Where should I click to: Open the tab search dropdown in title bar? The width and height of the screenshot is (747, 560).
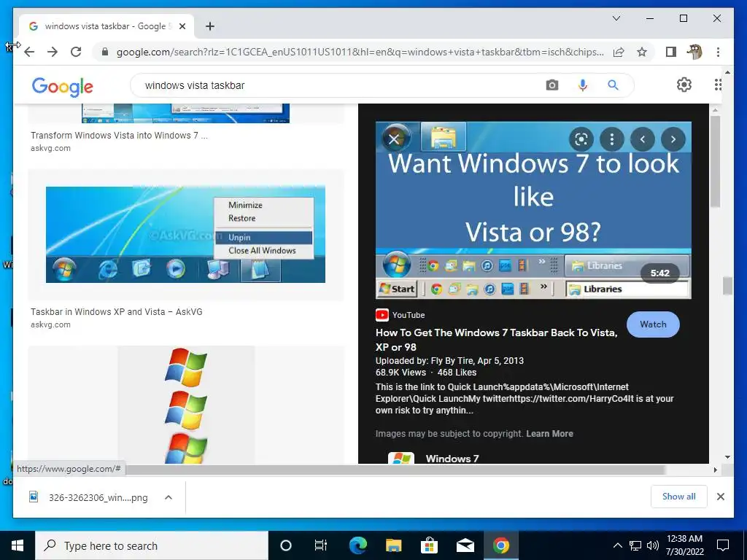tap(616, 18)
